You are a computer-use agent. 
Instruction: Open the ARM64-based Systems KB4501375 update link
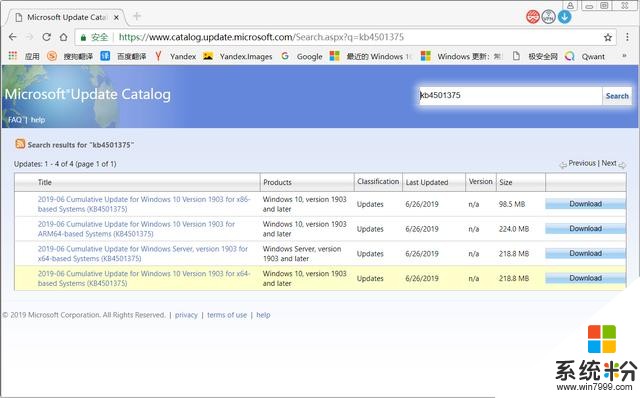136,229
